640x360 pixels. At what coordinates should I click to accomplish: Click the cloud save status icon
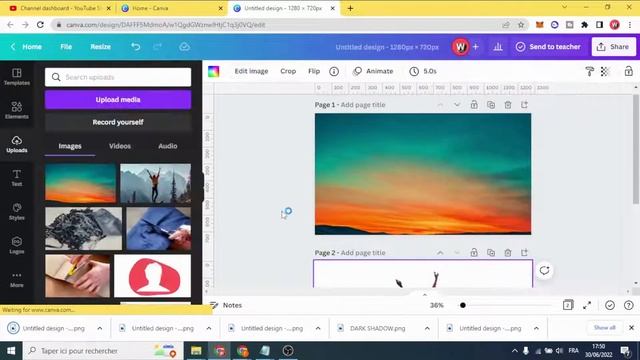tap(184, 47)
